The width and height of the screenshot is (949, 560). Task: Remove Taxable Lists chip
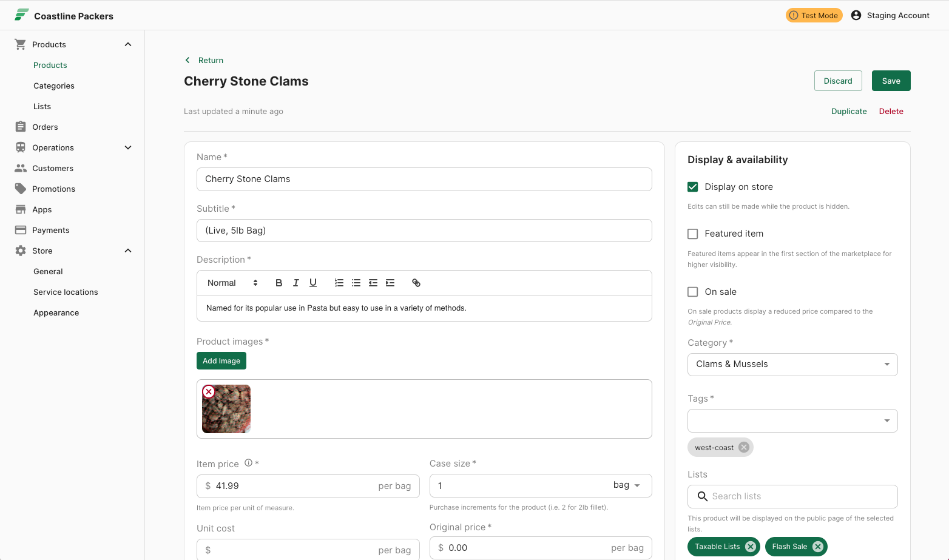[751, 547]
